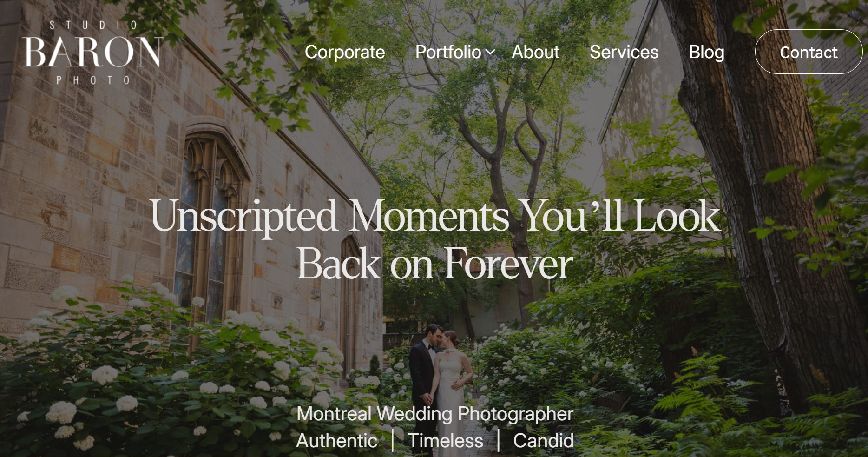Open the Services page

[x=624, y=52]
